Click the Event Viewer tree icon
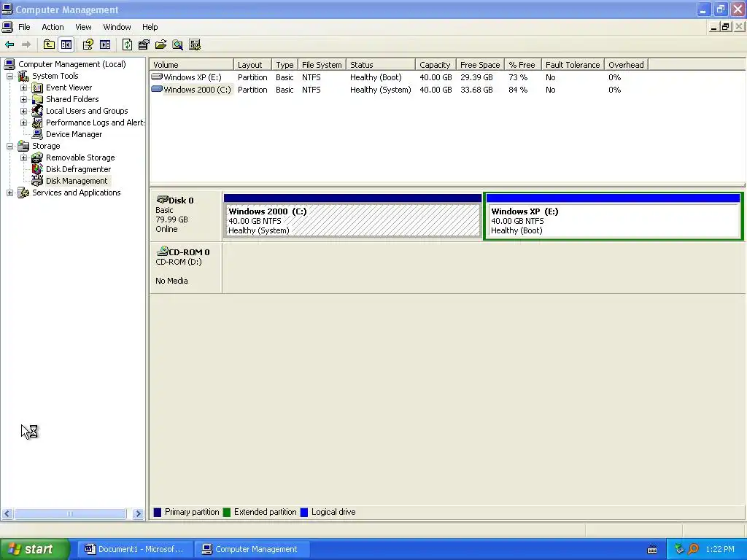 pos(37,87)
